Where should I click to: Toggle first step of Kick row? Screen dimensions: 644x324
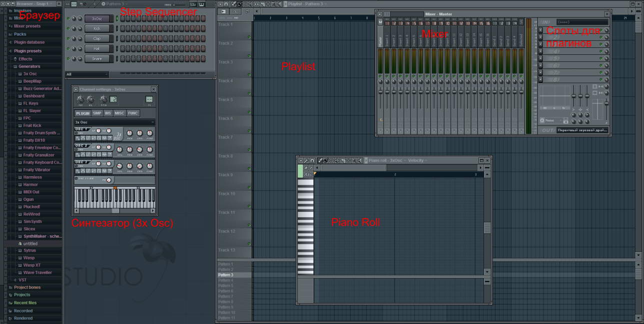(122, 29)
